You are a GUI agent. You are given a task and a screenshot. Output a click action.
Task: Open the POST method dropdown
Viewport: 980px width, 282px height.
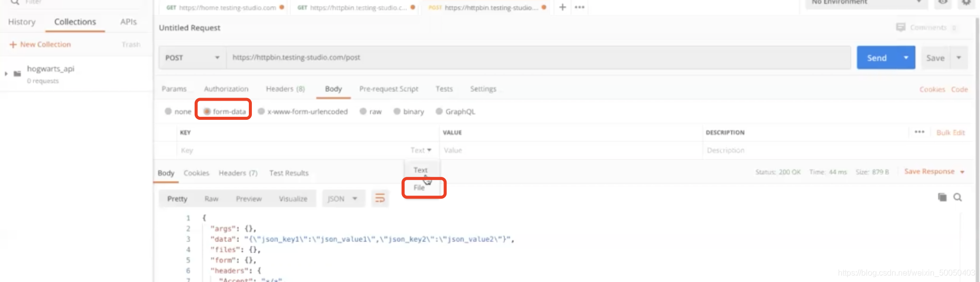click(192, 58)
